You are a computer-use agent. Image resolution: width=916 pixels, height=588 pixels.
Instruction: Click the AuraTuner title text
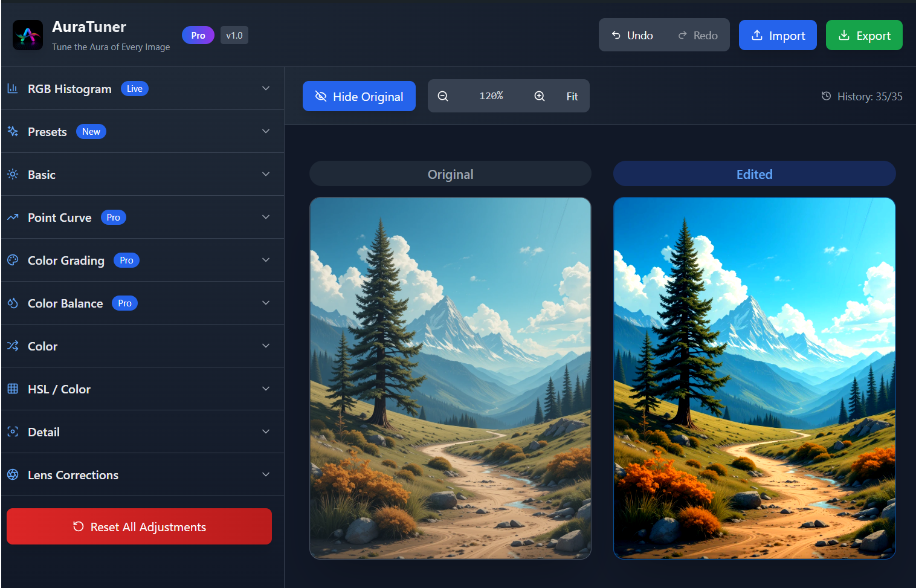[89, 27]
